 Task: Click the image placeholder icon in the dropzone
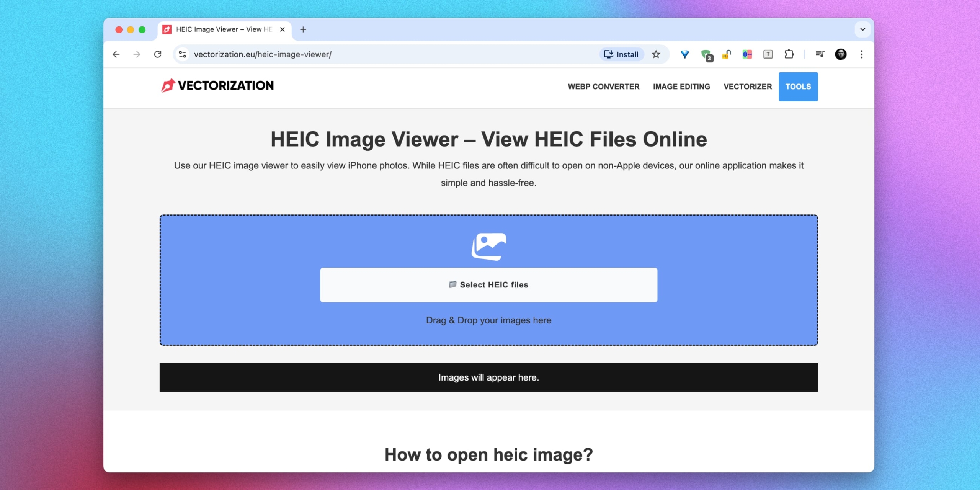tap(489, 247)
